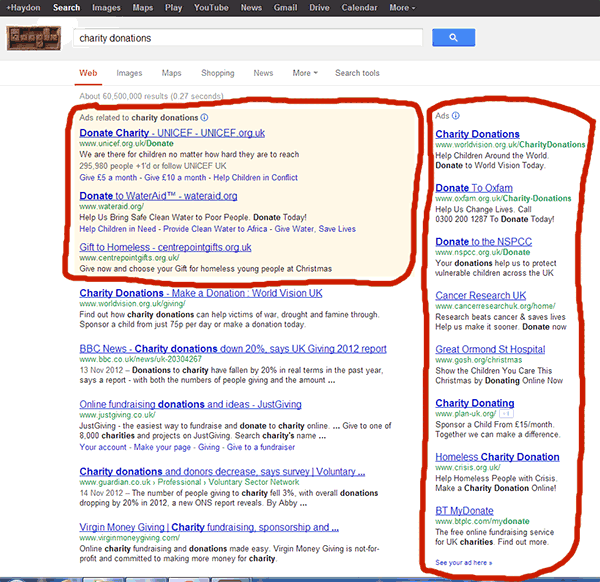Open Search tools options
The height and width of the screenshot is (582, 600).
pos(357,73)
